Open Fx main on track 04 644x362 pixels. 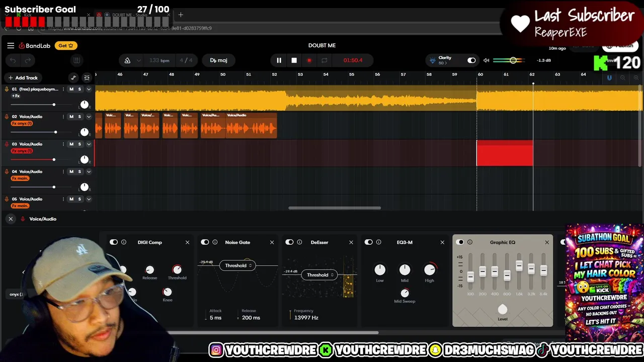20,178
